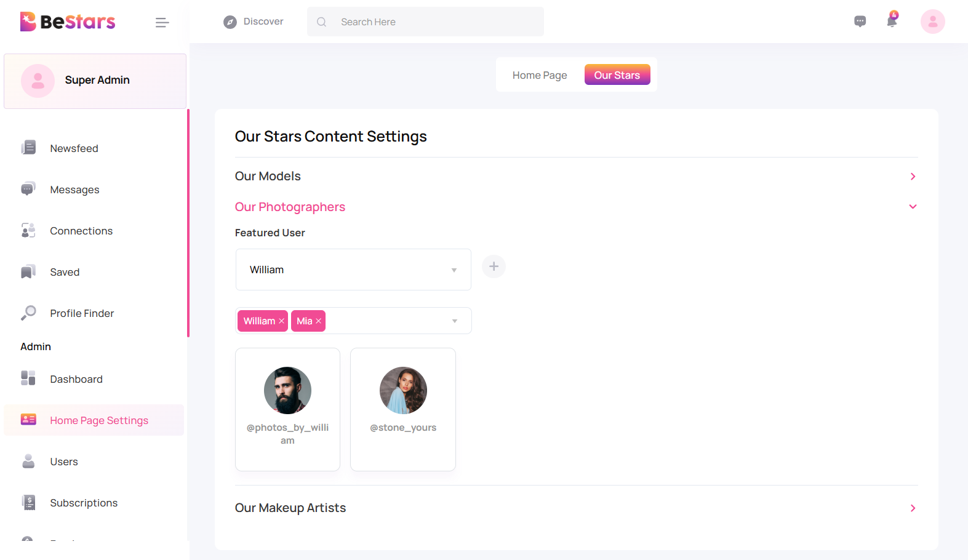This screenshot has width=968, height=560.
Task: Open the Profile Finder
Action: tap(81, 313)
